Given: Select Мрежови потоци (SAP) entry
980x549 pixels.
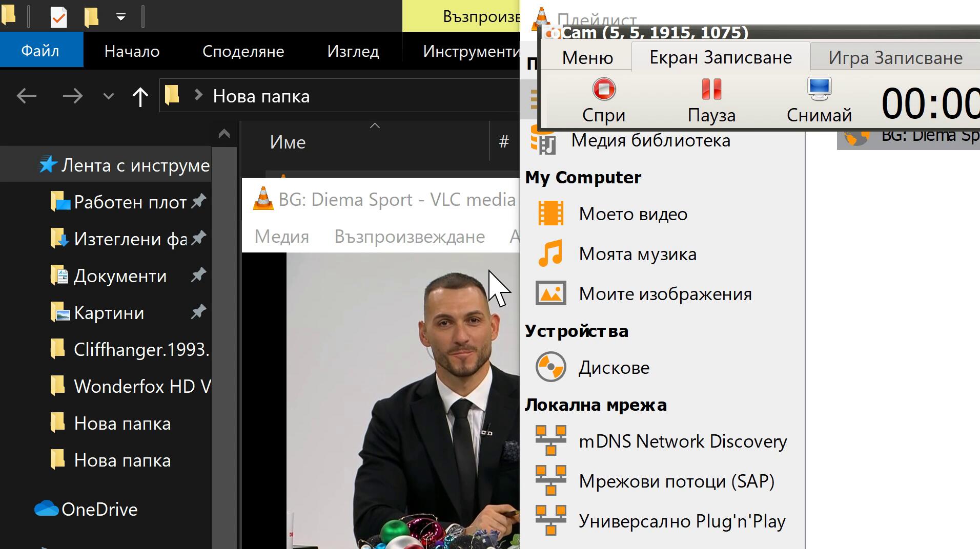Looking at the screenshot, I should [676, 481].
